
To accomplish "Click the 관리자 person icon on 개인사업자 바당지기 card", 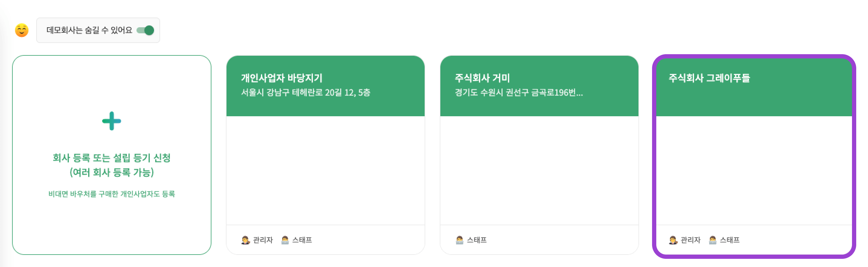I will (246, 240).
